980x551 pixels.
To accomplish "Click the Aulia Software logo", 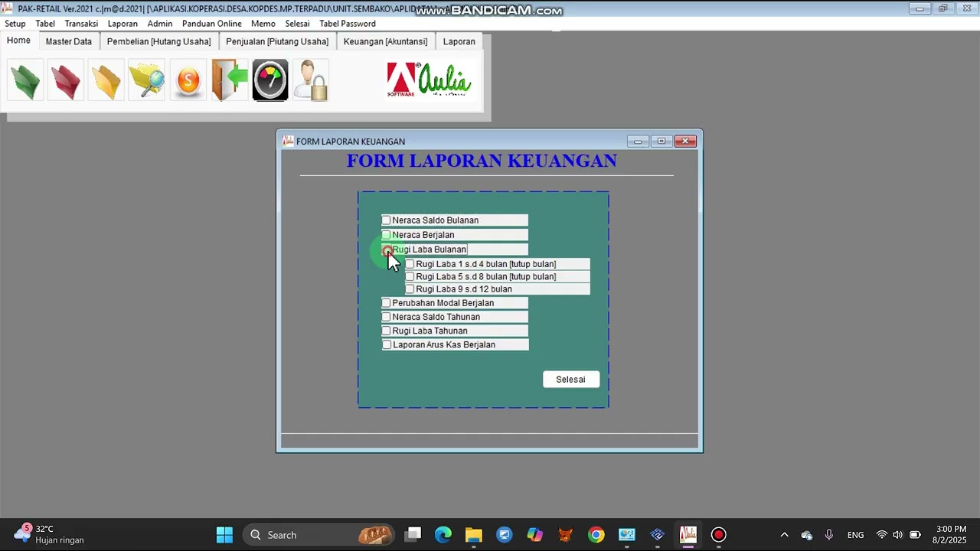I will (430, 80).
